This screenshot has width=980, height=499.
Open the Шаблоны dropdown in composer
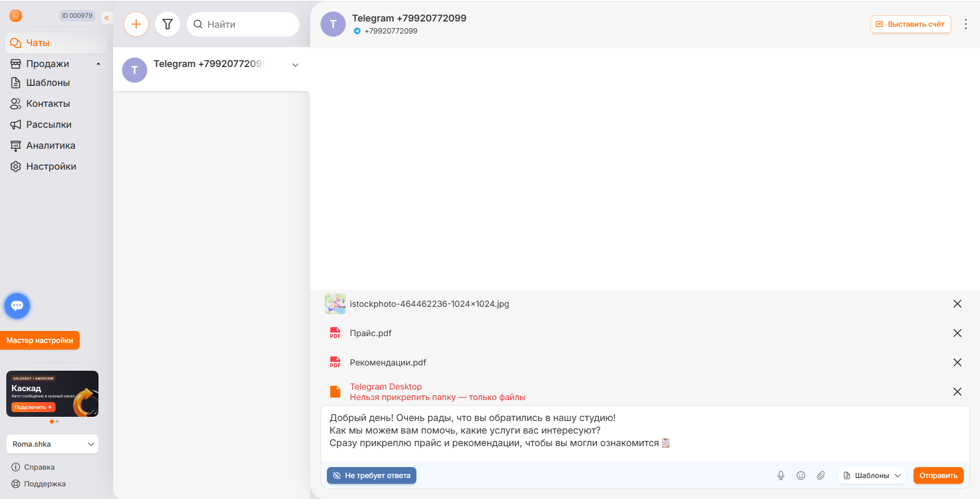pos(872,475)
